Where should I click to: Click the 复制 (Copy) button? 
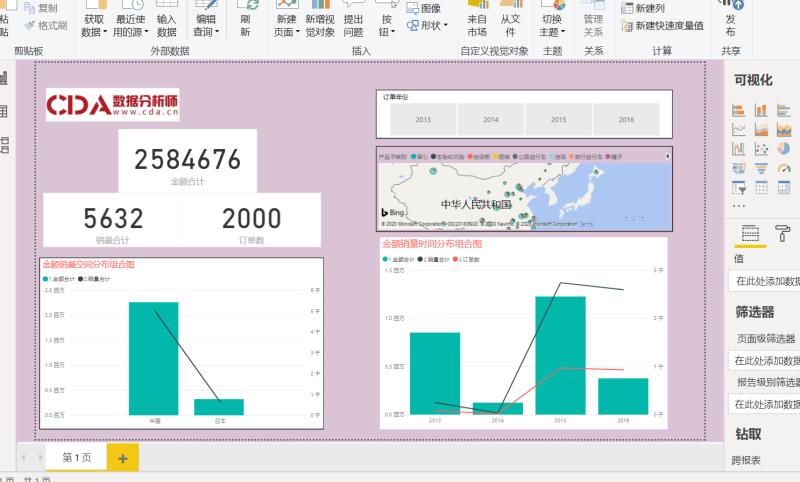(41, 8)
